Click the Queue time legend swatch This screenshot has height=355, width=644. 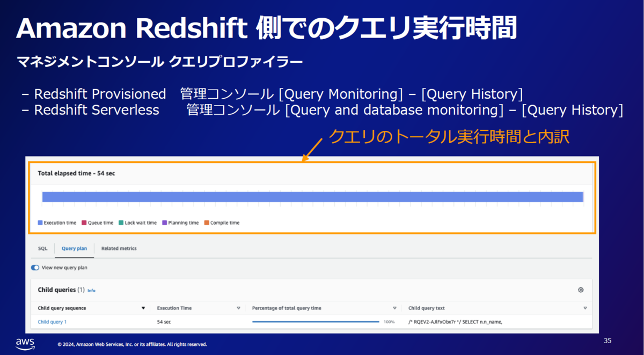pos(84,223)
